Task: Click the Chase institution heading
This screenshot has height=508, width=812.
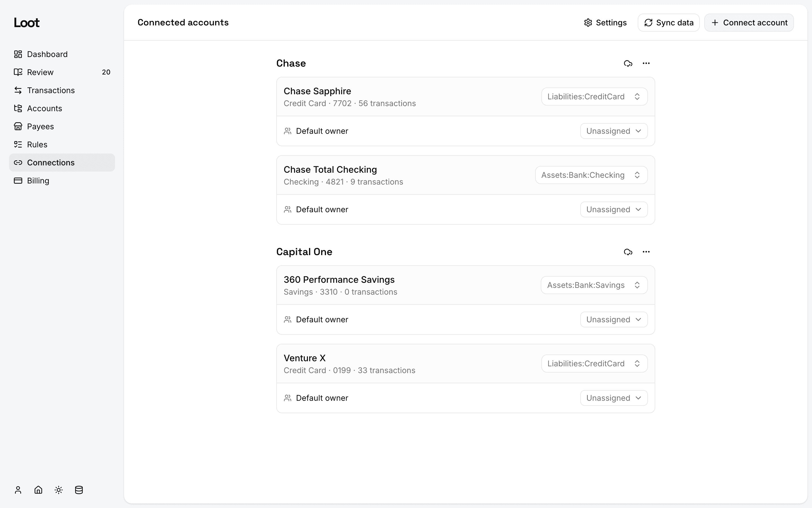Action: coord(291,63)
